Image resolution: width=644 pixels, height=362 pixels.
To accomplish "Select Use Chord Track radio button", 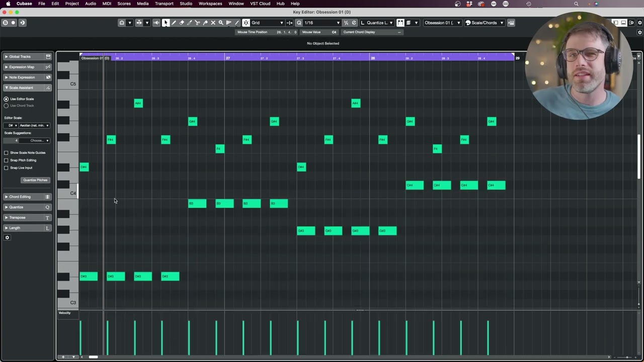I will click(x=6, y=106).
